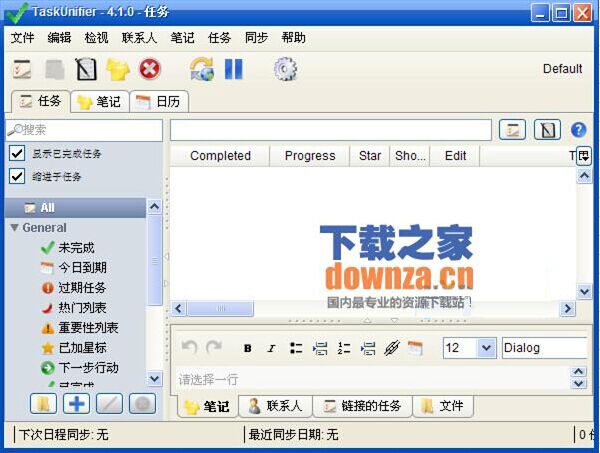Open the bottom 笔记 detail tab
The height and width of the screenshot is (453, 600).
pos(207,406)
